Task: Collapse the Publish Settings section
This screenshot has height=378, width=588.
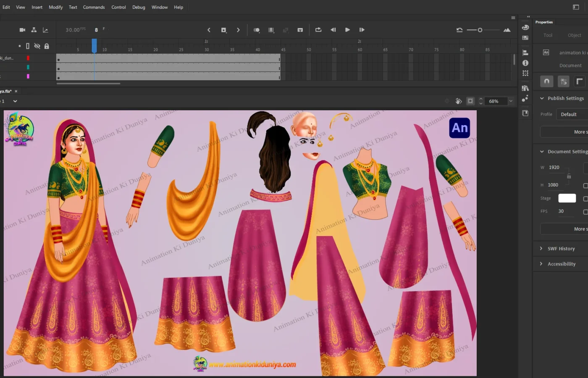Action: coord(542,98)
